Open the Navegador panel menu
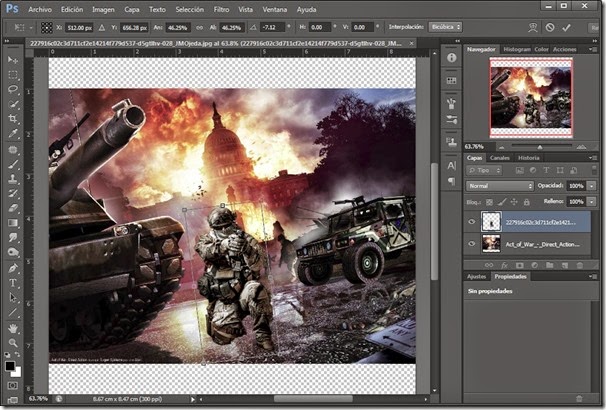The width and height of the screenshot is (606, 410). (x=592, y=49)
